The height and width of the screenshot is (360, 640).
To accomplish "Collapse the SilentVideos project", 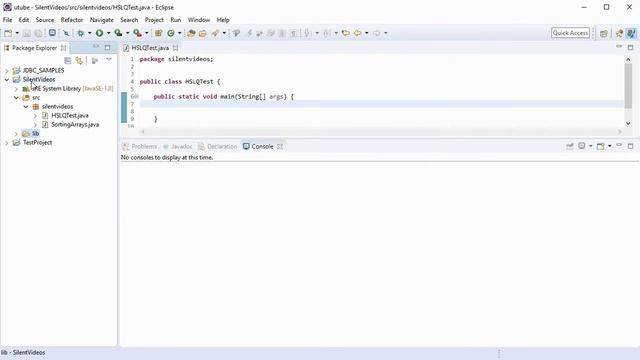I will (7, 80).
